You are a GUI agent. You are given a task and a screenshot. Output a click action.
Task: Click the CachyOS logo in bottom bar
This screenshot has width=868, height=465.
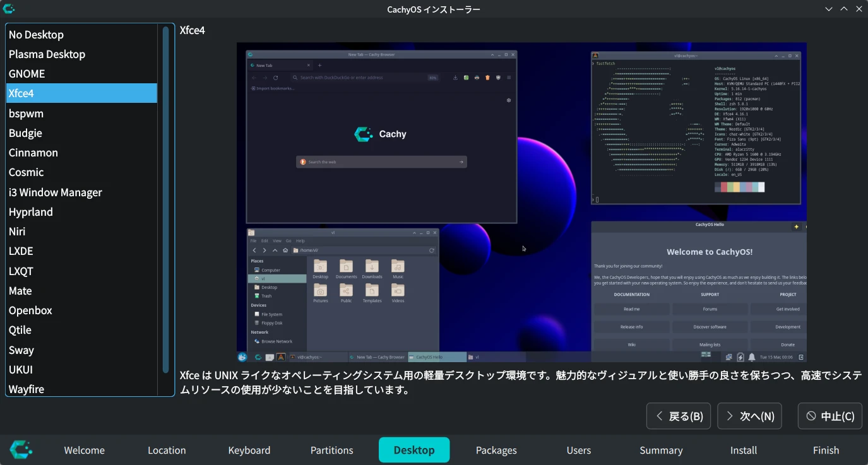21,450
